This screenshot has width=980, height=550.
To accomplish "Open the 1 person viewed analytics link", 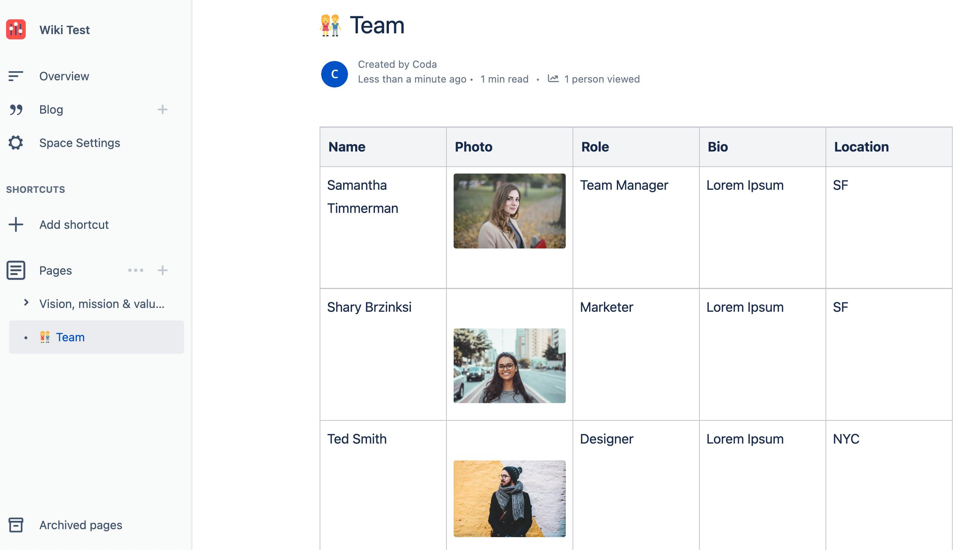I will pyautogui.click(x=602, y=79).
